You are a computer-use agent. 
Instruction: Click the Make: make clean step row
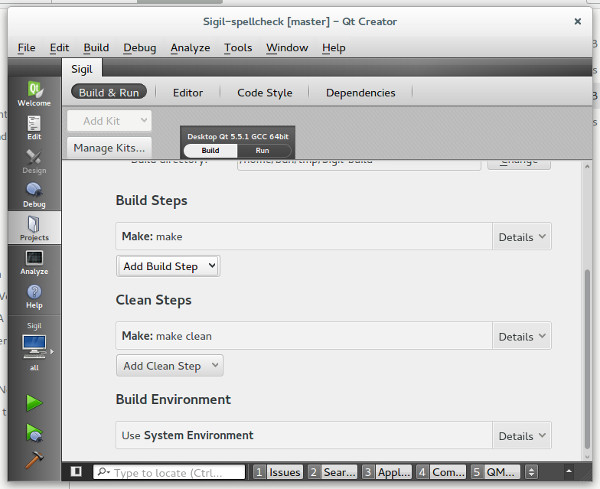(304, 336)
